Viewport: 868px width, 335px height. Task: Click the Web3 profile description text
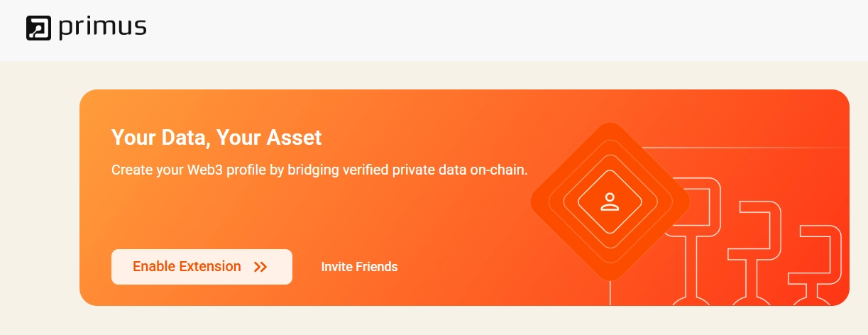pos(319,170)
